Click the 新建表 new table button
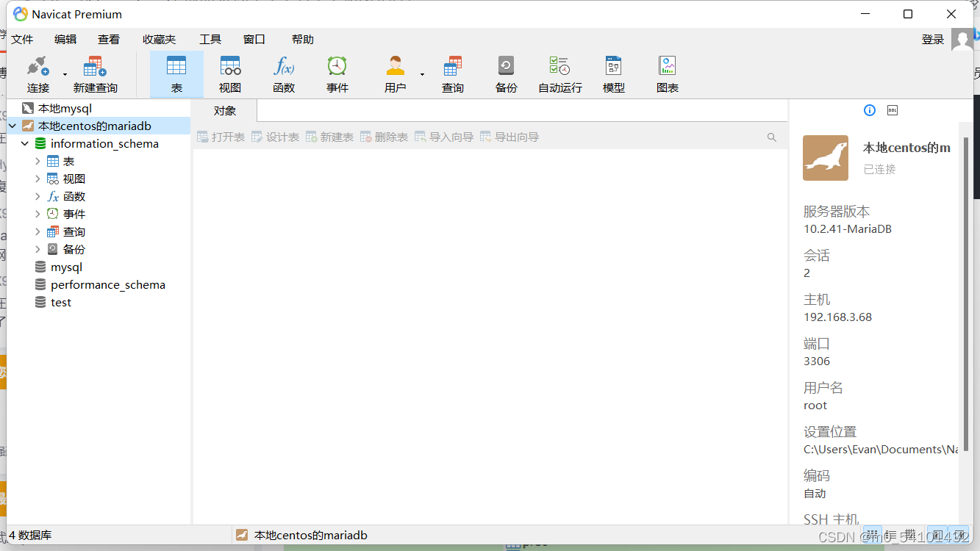 [330, 137]
